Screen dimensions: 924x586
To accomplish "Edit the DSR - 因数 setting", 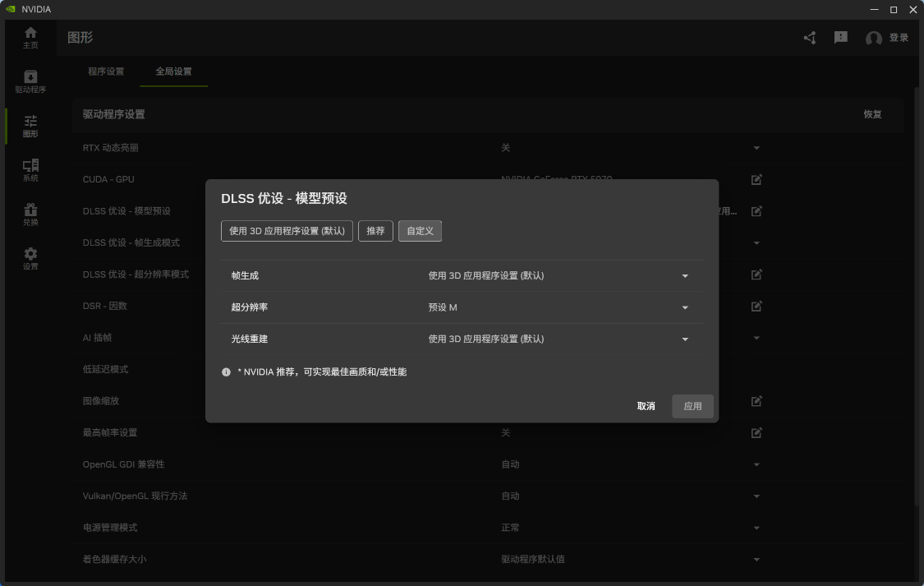I will [x=756, y=306].
